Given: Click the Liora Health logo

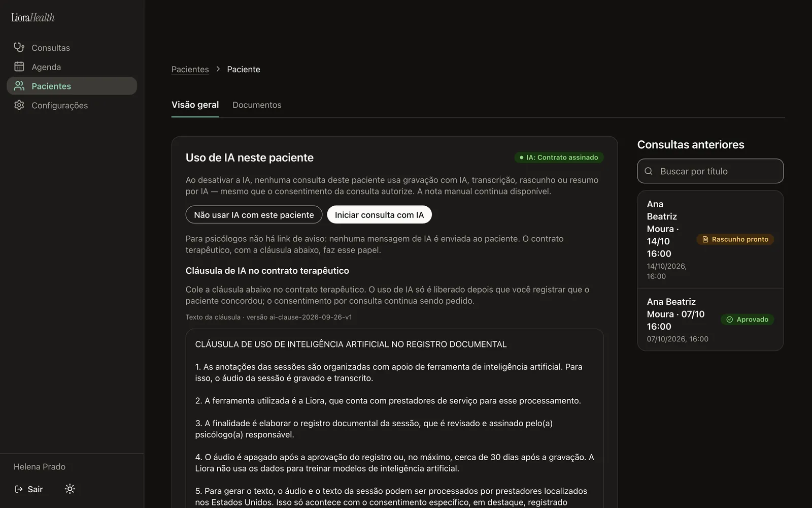Looking at the screenshot, I should pos(33,17).
